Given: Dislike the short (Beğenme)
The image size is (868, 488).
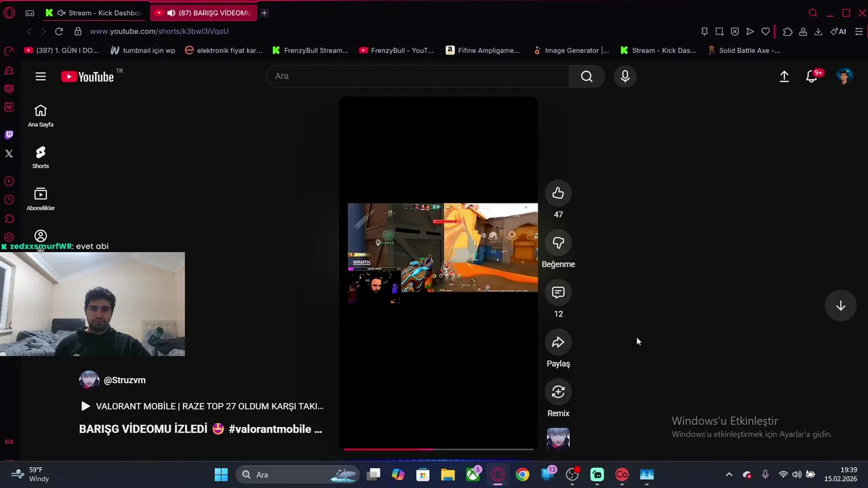Looking at the screenshot, I should pos(558,243).
